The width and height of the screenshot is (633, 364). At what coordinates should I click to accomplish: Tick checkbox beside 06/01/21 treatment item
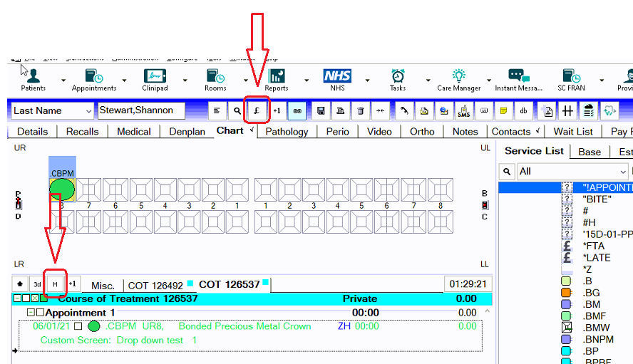coord(78,326)
